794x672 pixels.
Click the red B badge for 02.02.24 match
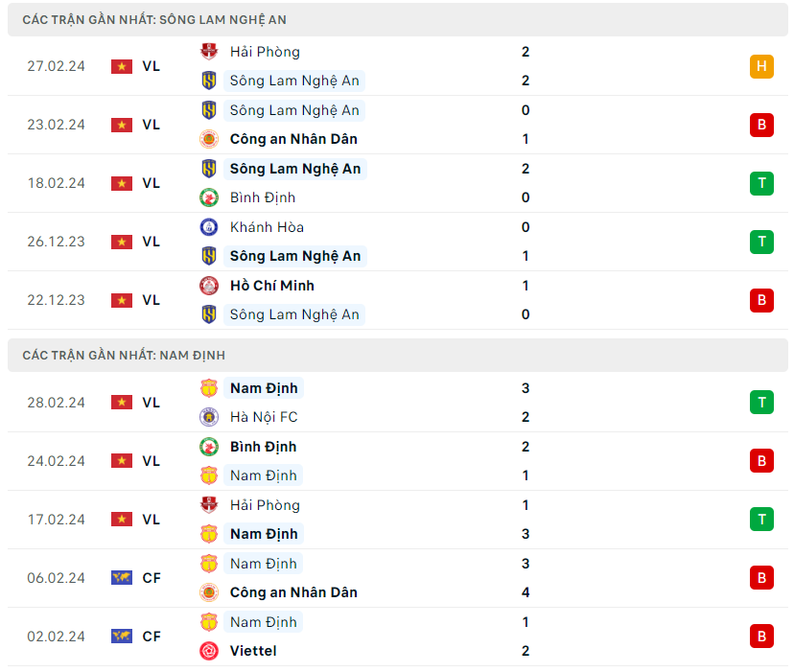(761, 637)
